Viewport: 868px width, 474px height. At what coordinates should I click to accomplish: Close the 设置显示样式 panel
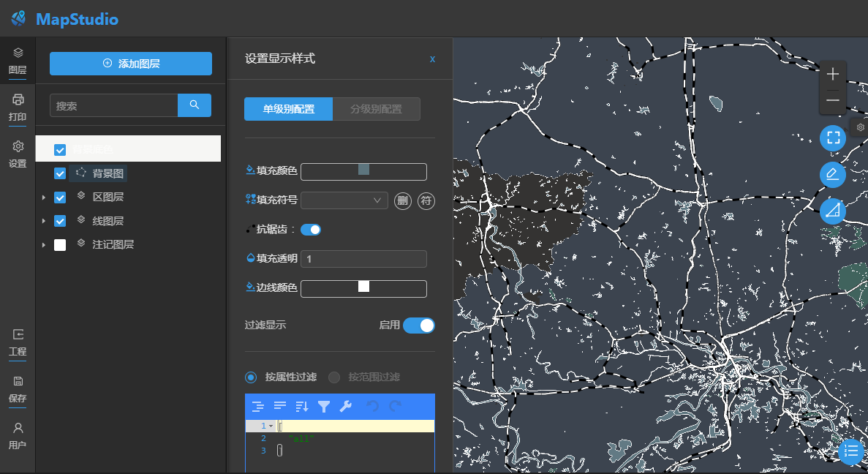click(x=432, y=59)
